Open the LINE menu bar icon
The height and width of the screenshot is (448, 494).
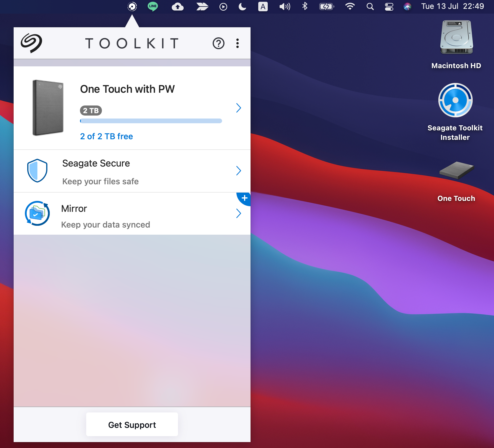point(153,7)
